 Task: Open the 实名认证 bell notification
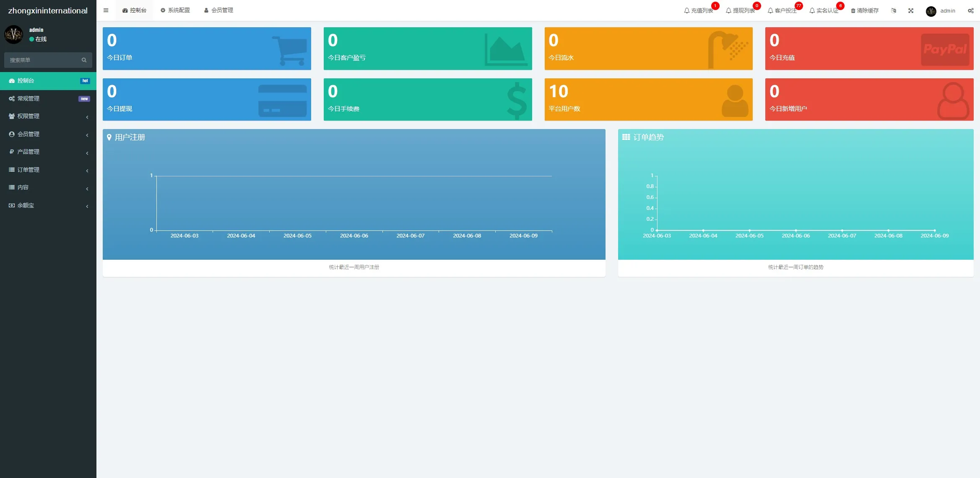pyautogui.click(x=824, y=10)
